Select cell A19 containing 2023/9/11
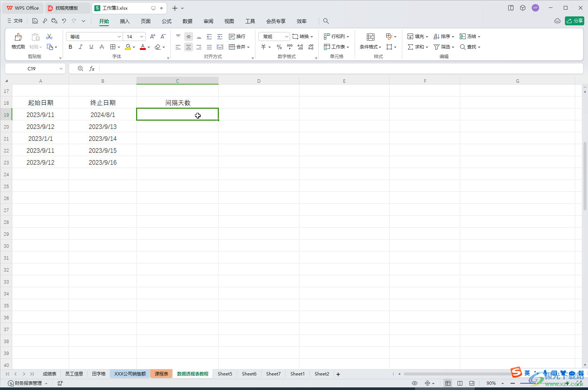The image size is (588, 390). pyautogui.click(x=40, y=115)
